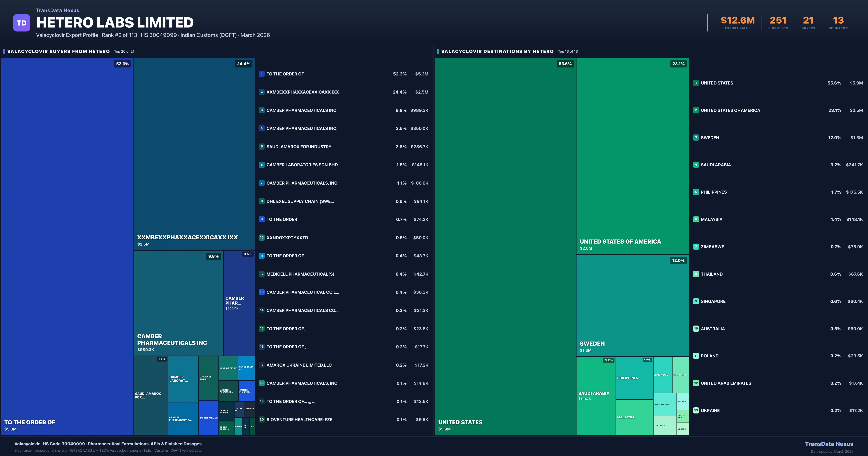Click rank 13 badge beside Ukraine
The height and width of the screenshot is (456, 868).
click(x=696, y=410)
